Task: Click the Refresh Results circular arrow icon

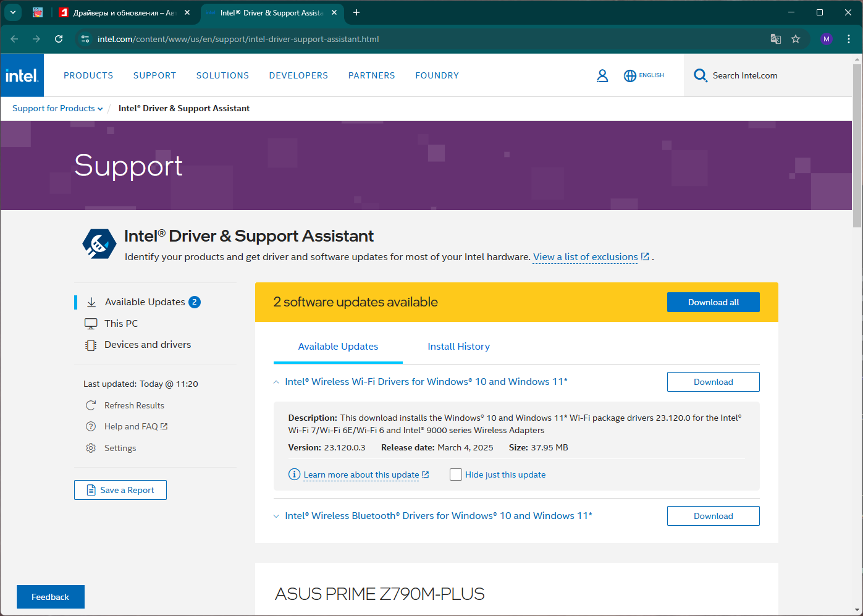Action: click(91, 405)
